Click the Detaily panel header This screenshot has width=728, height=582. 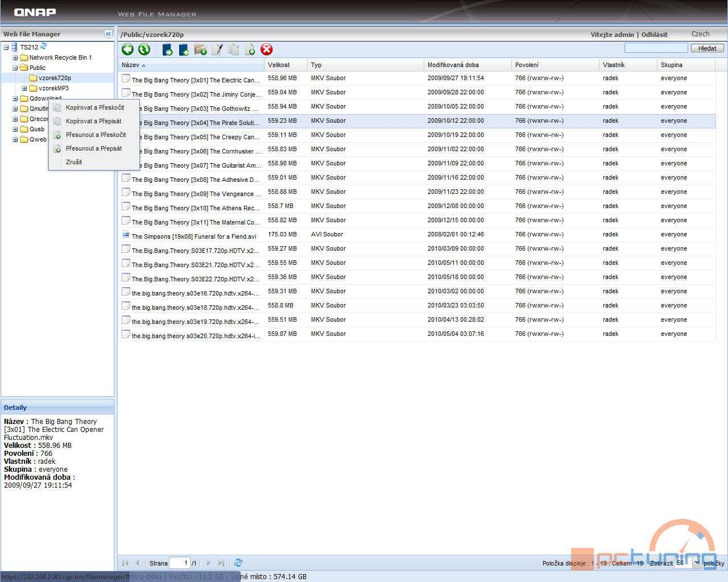(57, 408)
